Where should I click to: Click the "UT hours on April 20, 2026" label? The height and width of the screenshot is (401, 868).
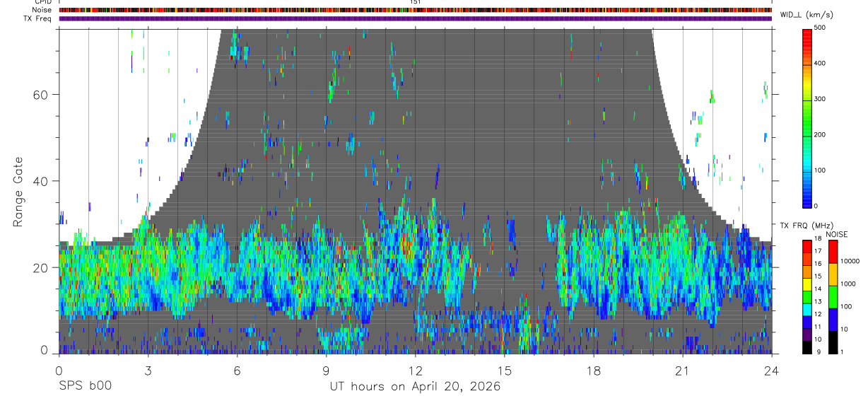(415, 387)
